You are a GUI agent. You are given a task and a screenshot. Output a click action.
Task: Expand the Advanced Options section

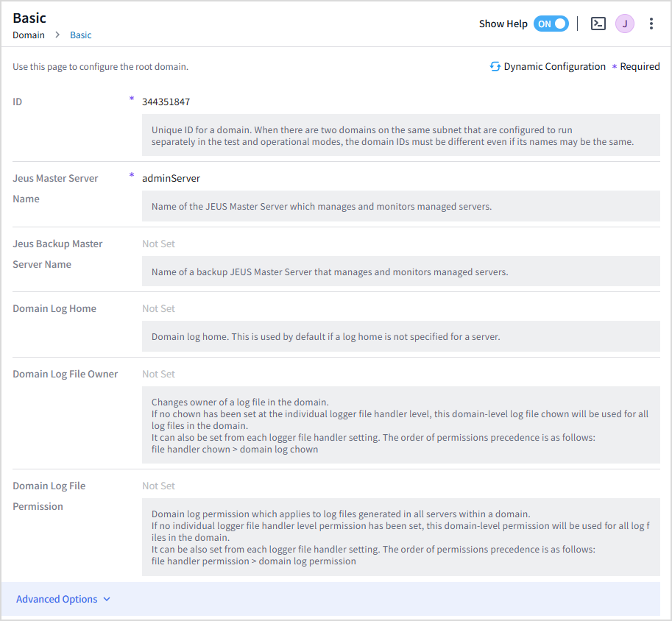(x=57, y=599)
